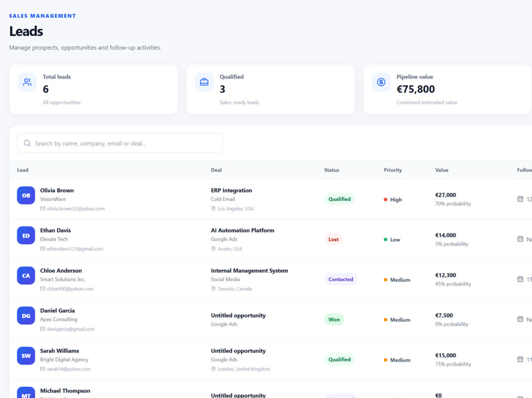Click the red dot of High priority
The image size is (532, 398).
pyautogui.click(x=385, y=200)
